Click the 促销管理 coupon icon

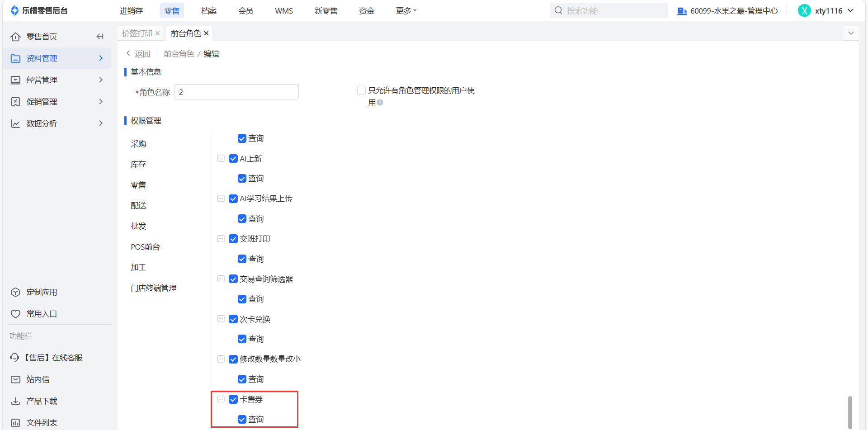(x=15, y=102)
